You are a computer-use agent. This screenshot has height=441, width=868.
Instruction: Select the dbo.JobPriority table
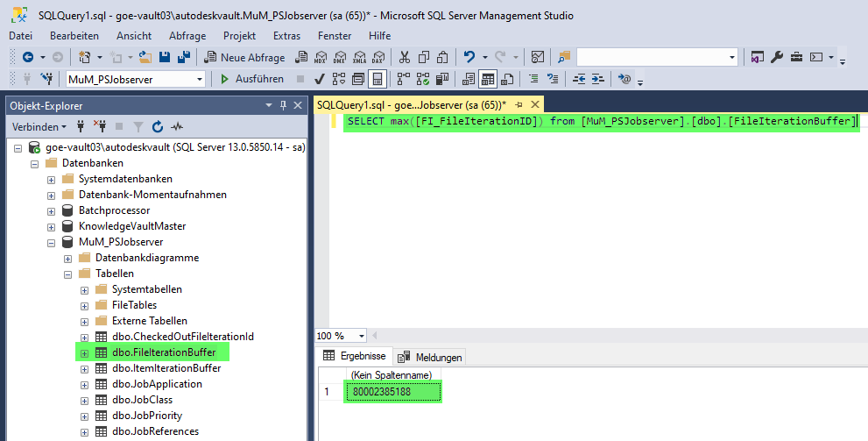click(146, 416)
